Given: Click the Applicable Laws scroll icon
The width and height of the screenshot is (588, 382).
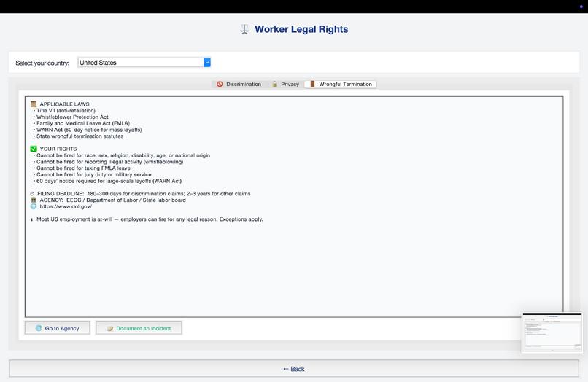Looking at the screenshot, I should 34,104.
